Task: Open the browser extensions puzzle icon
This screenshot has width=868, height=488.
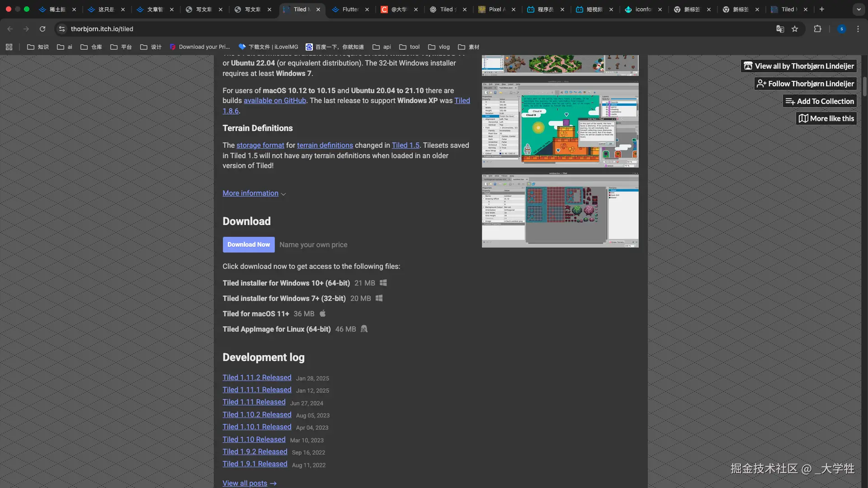Action: tap(817, 29)
